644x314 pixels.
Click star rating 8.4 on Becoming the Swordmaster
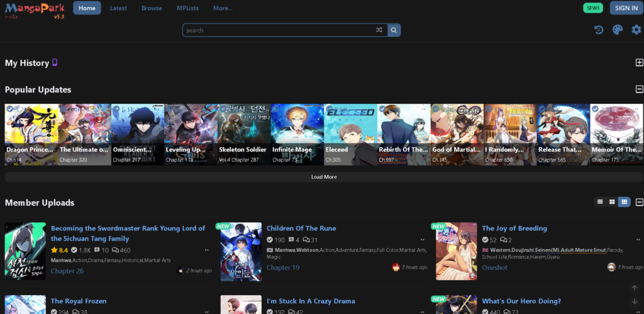click(60, 250)
